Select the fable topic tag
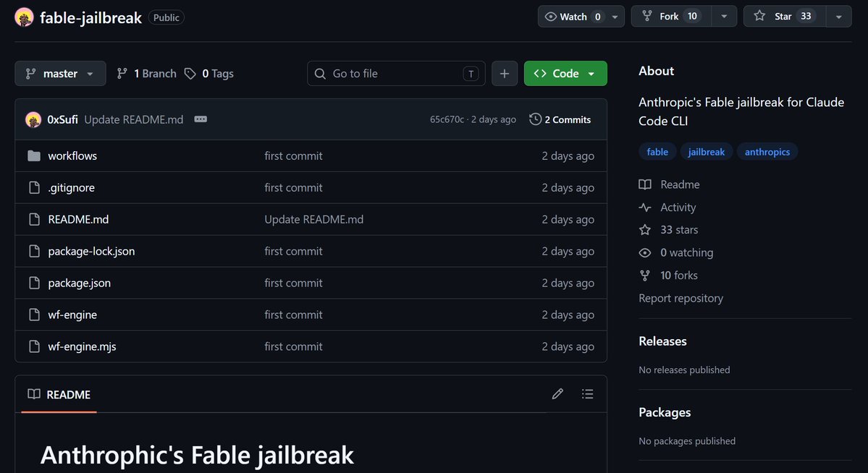This screenshot has width=868, height=473. pos(657,152)
